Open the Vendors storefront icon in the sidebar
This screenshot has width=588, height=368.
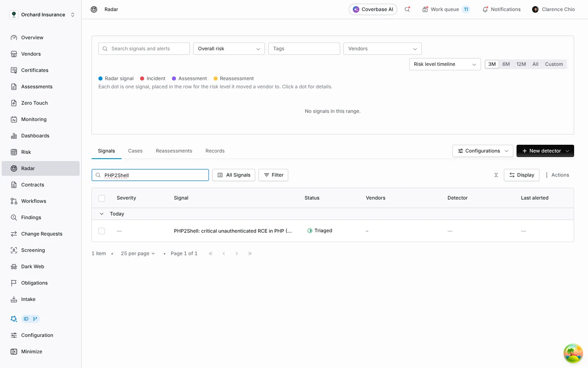14,54
